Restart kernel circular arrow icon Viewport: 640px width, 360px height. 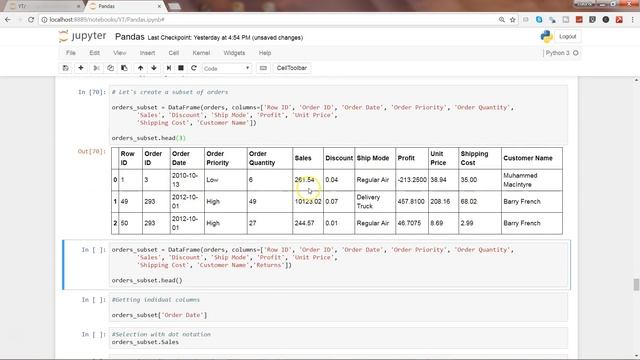pyautogui.click(x=193, y=68)
